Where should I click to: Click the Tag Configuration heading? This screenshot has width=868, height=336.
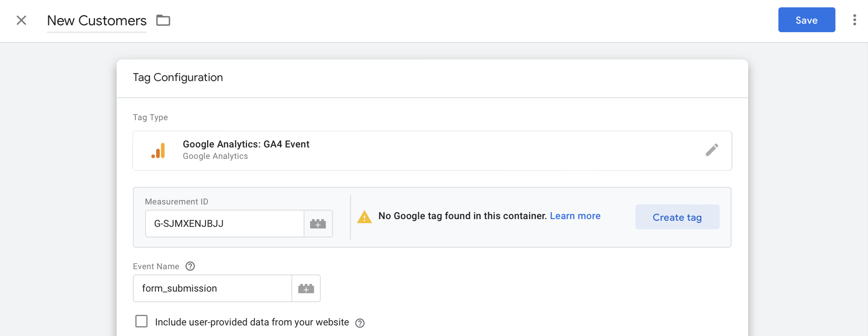coord(178,77)
